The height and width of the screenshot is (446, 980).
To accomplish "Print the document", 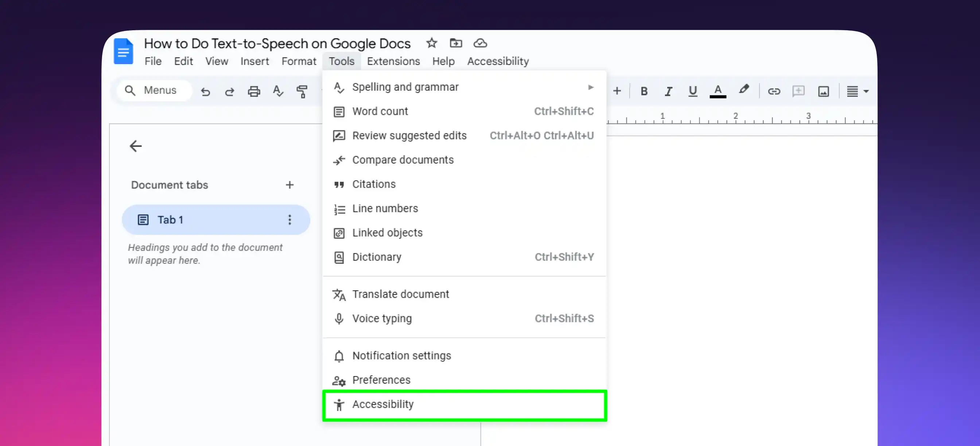I will click(254, 91).
